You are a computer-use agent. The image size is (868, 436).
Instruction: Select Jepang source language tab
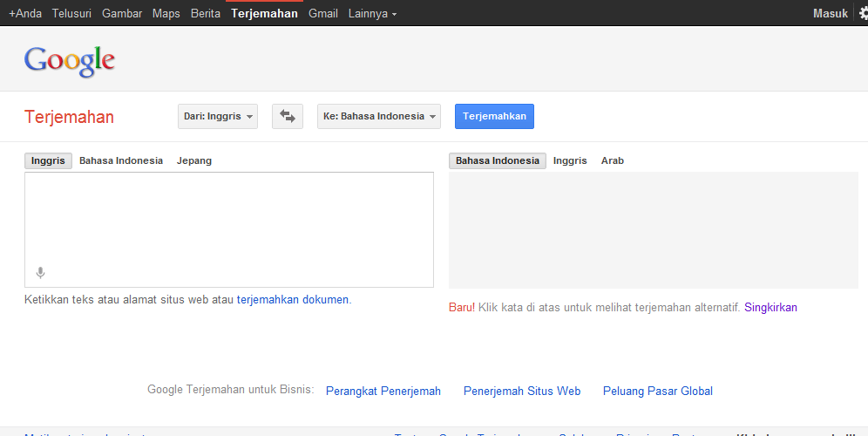pos(193,160)
